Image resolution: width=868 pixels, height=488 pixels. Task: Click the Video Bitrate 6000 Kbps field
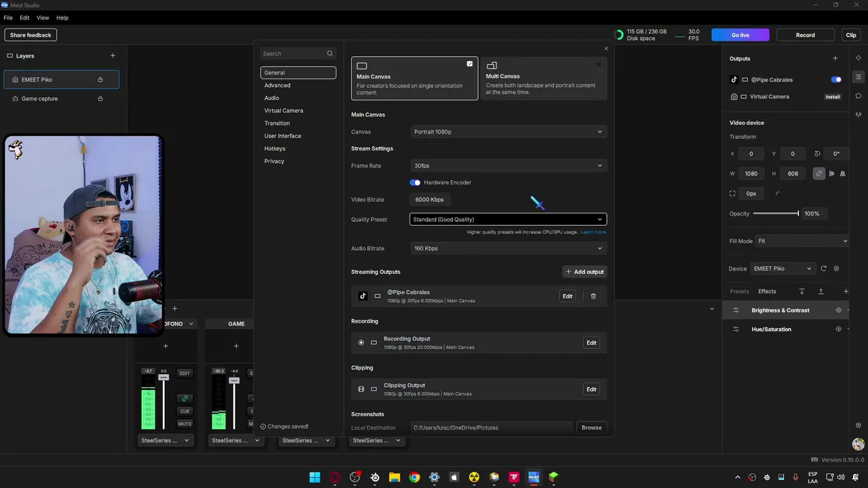(431, 199)
